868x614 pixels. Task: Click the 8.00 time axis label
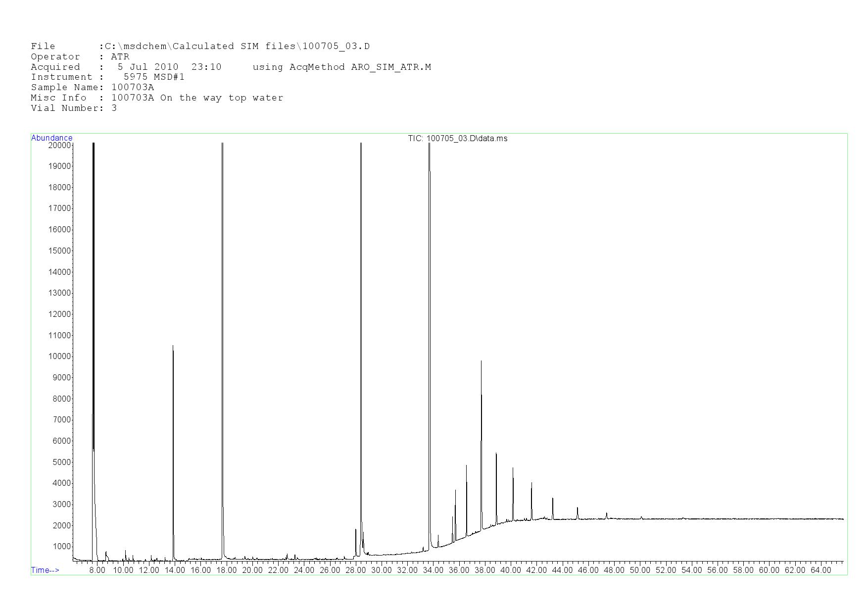coord(97,570)
